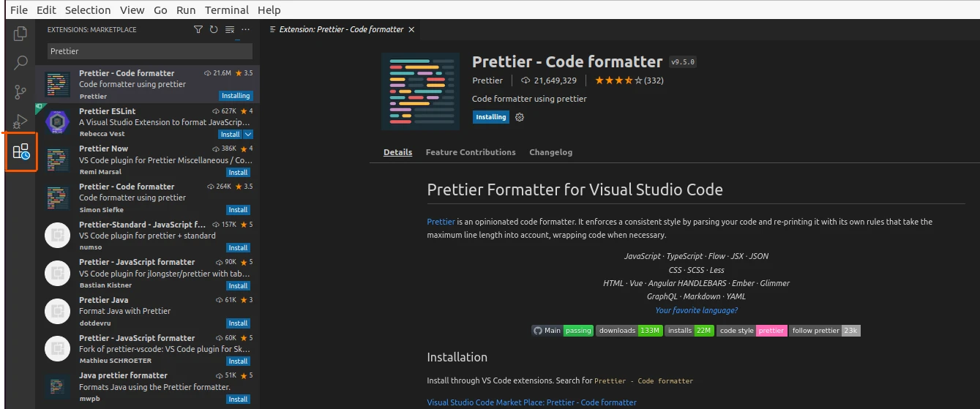Select Prettier-Standard - JavaScript list entry title
This screenshot has height=409, width=980.
[142, 225]
